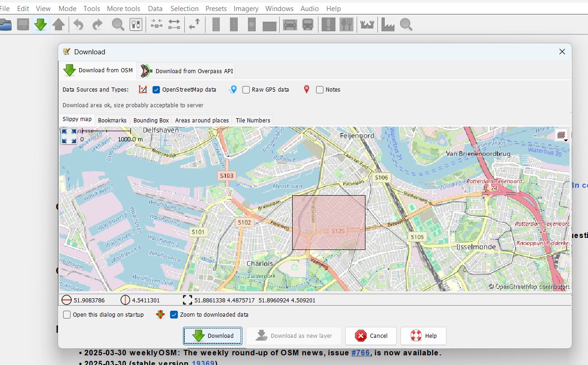Click the Help button in Download dialog

(x=423, y=336)
